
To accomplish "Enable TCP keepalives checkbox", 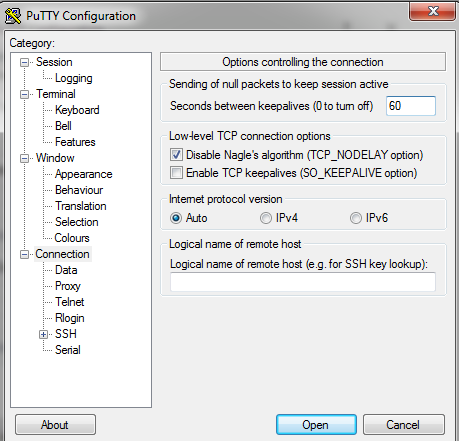I will pos(176,173).
